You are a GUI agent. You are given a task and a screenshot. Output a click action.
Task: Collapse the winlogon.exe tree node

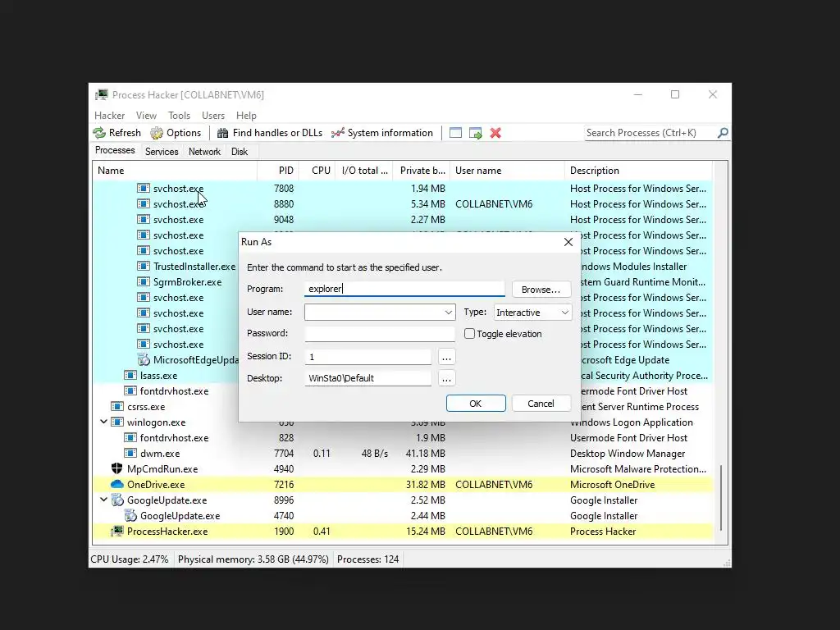[x=103, y=422]
